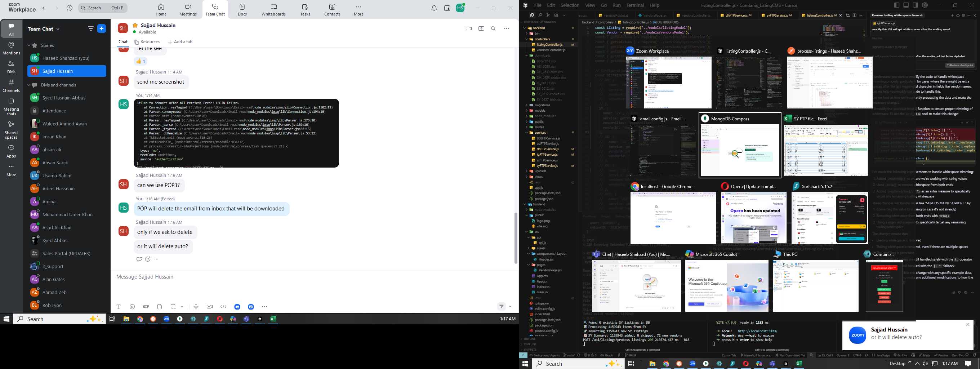This screenshot has width=980, height=369.
Task: Select Zoom Workplace thumbnail in task switcher
Action: tap(668, 83)
